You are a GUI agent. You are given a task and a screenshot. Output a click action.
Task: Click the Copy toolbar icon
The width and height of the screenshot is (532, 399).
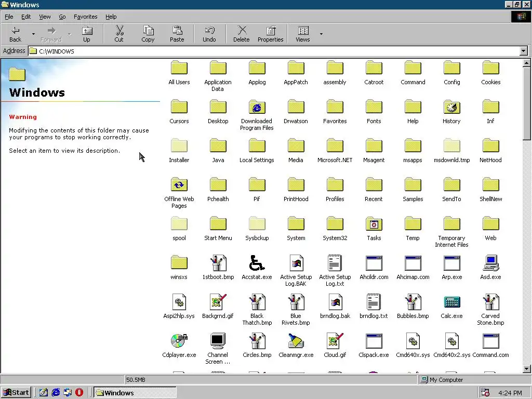click(x=148, y=34)
